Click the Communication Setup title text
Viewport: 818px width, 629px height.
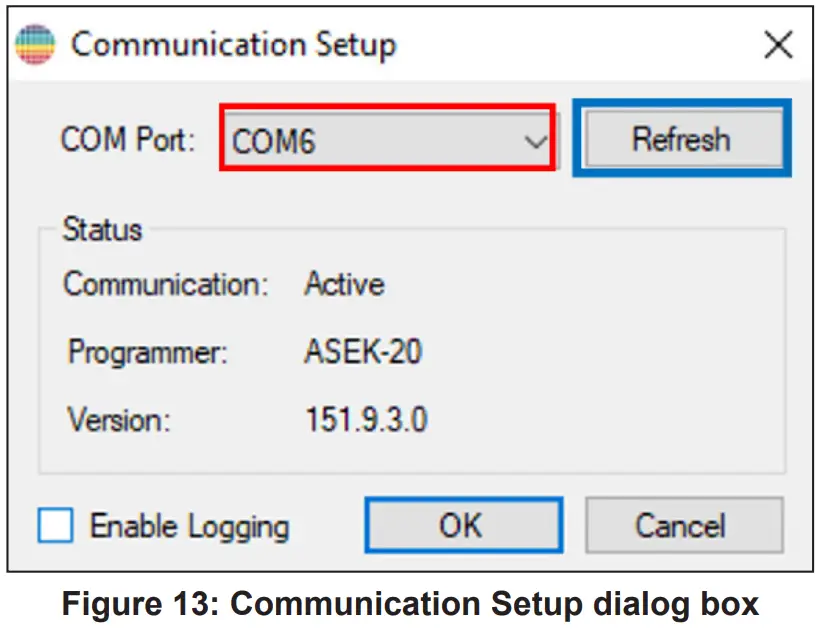233,45
